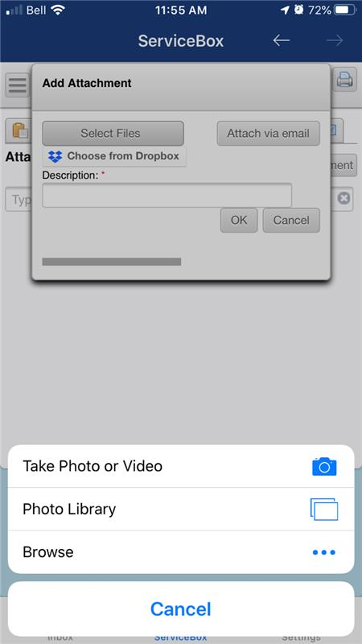362x644 pixels.
Task: Open the clipboard tab icon
Action: click(x=19, y=130)
